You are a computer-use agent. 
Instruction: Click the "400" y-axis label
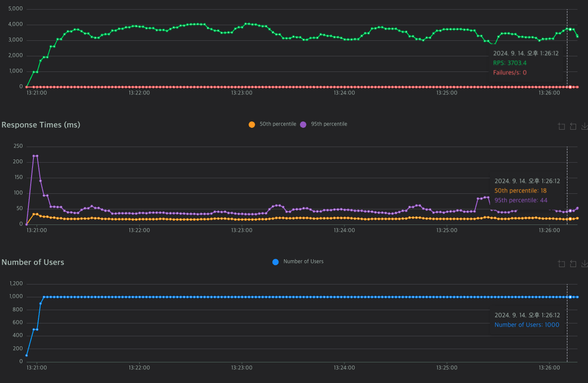[x=18, y=336]
